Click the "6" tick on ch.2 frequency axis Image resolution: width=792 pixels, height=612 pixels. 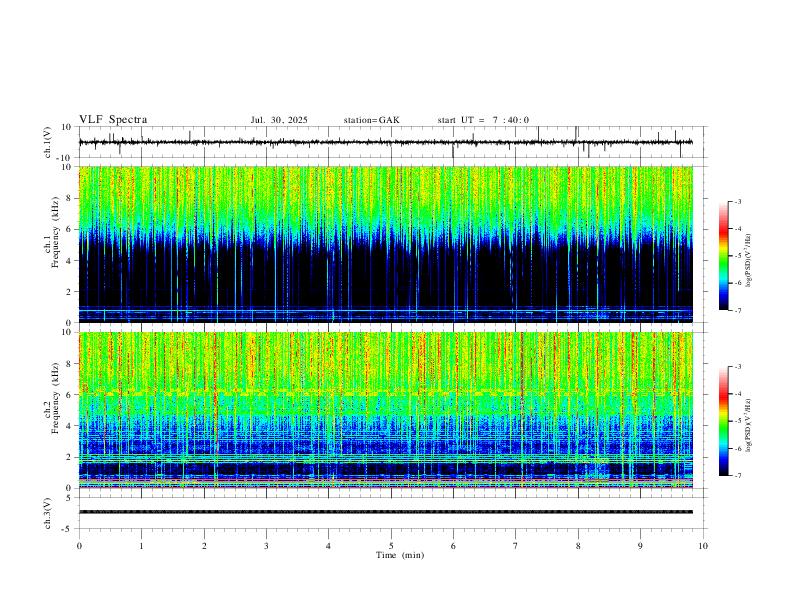point(70,395)
